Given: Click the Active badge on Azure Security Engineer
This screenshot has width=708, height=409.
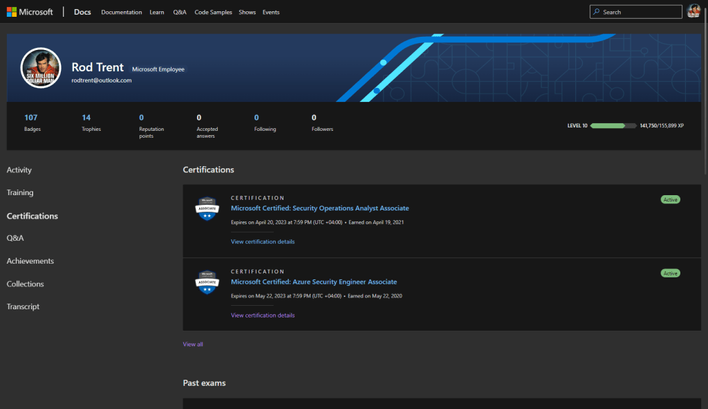Looking at the screenshot, I should pos(670,273).
